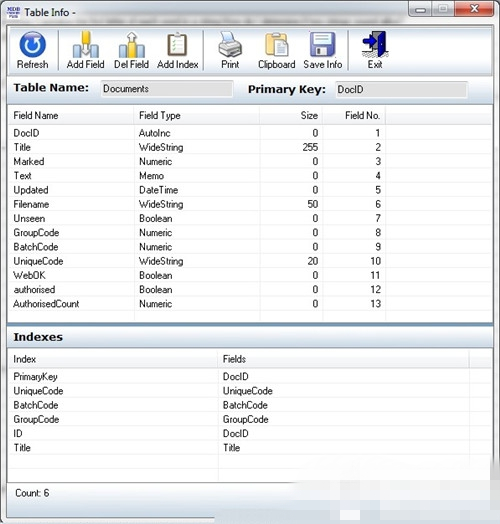
Task: Select the UniqueCode index row
Action: pos(249,391)
